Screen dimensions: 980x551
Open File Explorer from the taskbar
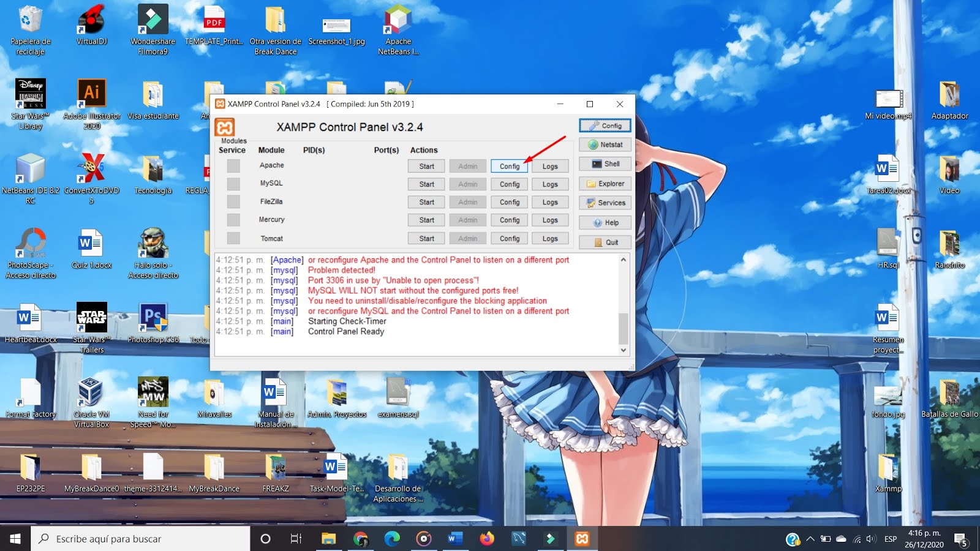click(329, 539)
